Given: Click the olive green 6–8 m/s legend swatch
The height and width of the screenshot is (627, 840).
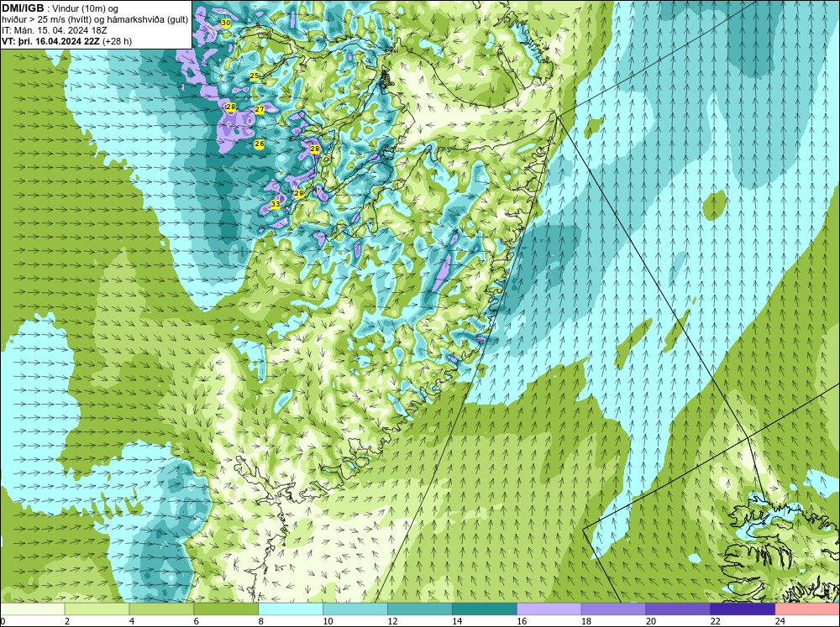Looking at the screenshot, I should [x=226, y=609].
